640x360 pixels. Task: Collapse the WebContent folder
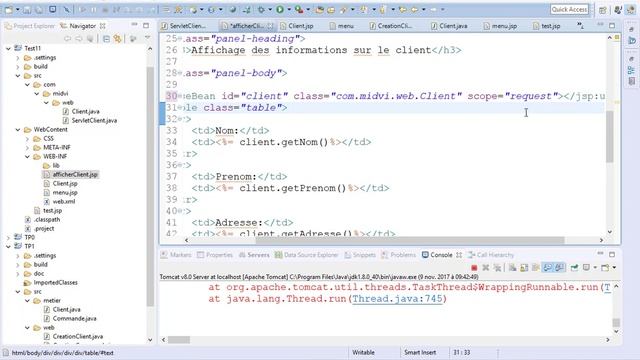tap(18, 129)
